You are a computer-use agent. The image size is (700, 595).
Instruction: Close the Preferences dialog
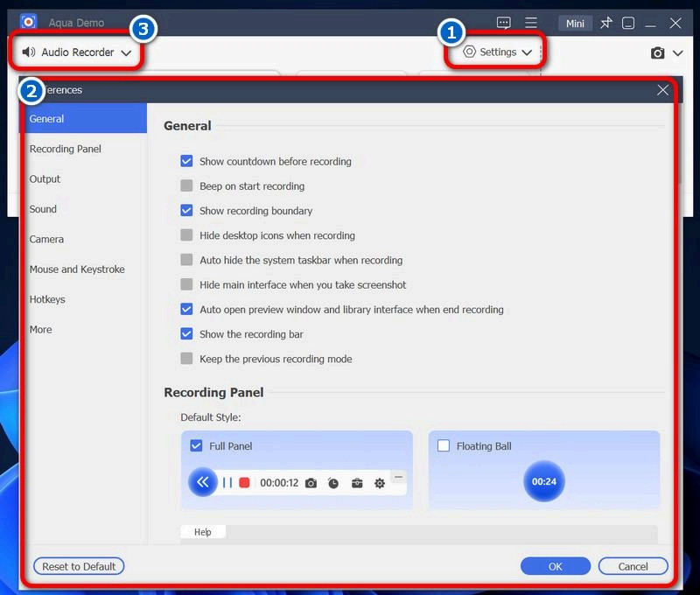(x=662, y=90)
